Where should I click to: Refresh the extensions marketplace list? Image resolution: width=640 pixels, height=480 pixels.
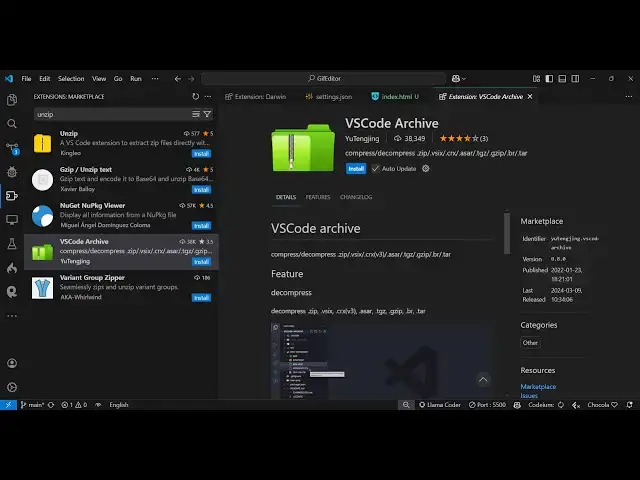196,97
